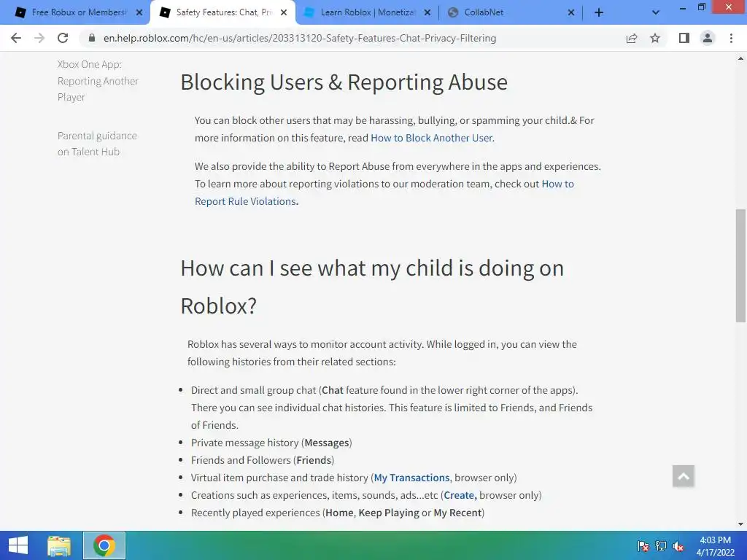The height and width of the screenshot is (560, 747).
Task: Click the scrollbar up arrow
Action: [740, 59]
